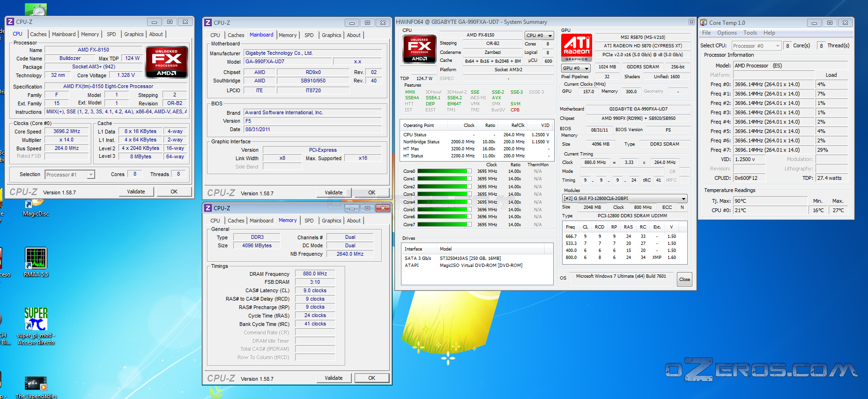Go to SPD tab in CPU-Z Memory window
The image size is (868, 399).
(309, 221)
